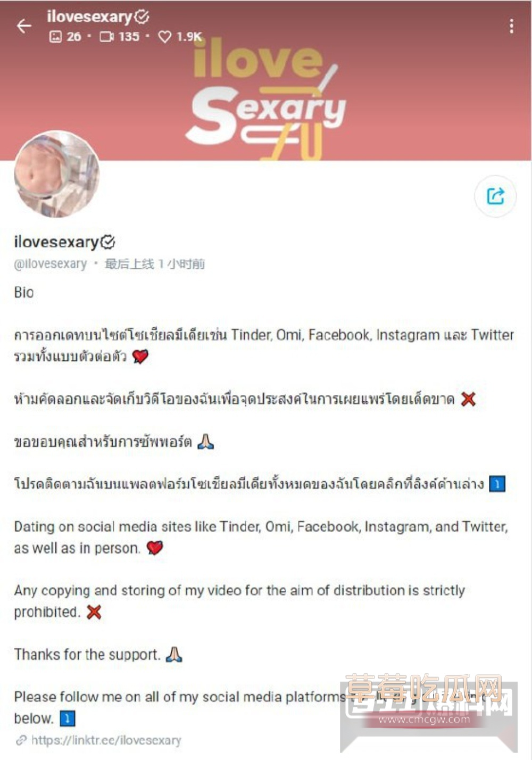Click the photo count icon showing 26
The width and height of the screenshot is (532, 760).
point(55,37)
